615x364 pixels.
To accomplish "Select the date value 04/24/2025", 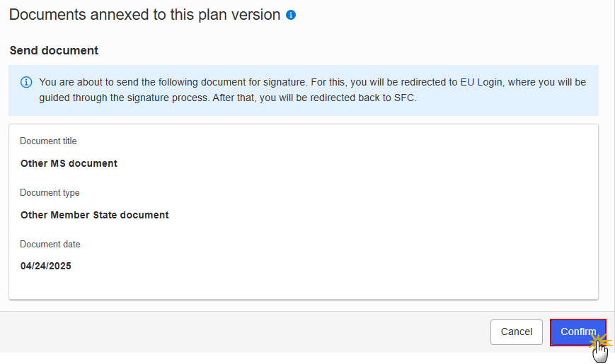I will (x=46, y=266).
